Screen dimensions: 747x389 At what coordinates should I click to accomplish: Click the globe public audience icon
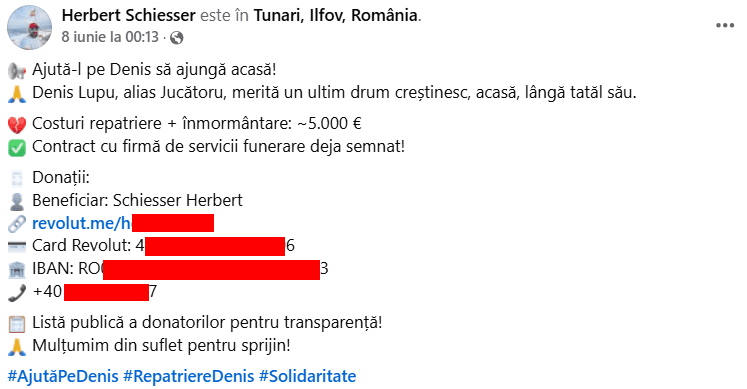pyautogui.click(x=177, y=38)
